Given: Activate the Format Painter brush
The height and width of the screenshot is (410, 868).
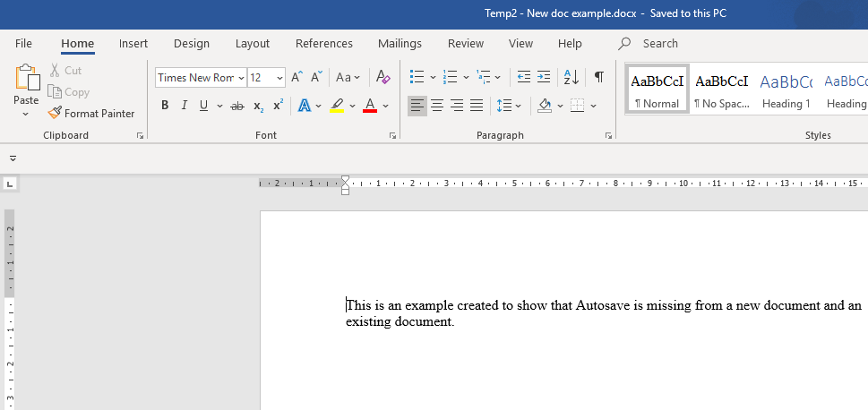Looking at the screenshot, I should pos(55,113).
